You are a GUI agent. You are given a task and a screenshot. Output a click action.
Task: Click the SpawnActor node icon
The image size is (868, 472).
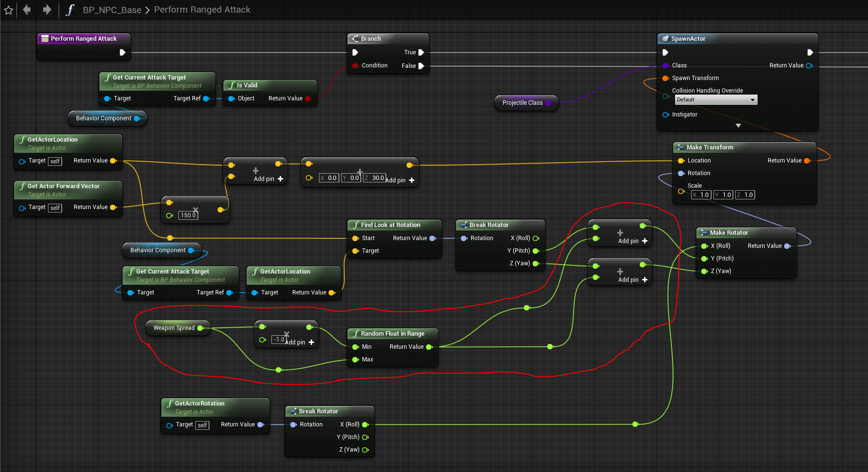(x=665, y=39)
